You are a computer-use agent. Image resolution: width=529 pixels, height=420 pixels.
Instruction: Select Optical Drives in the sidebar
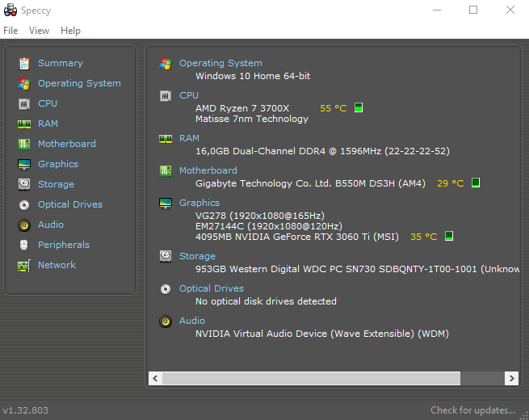[70, 205]
